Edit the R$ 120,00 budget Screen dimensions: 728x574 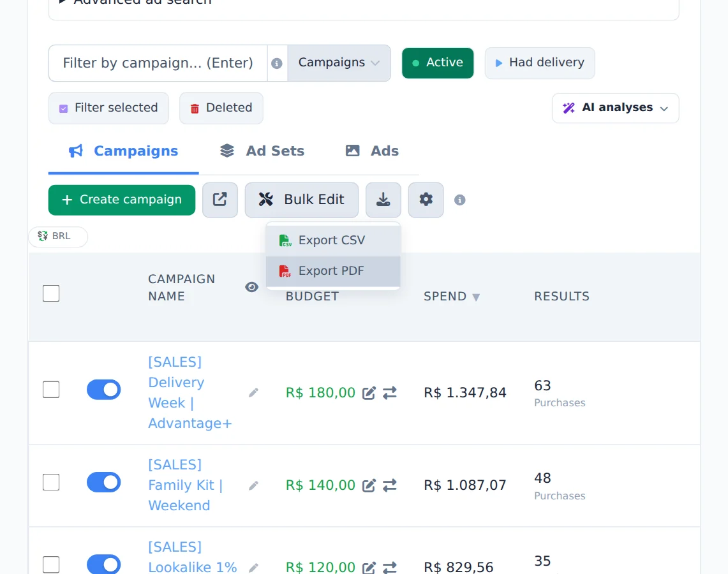pos(369,568)
